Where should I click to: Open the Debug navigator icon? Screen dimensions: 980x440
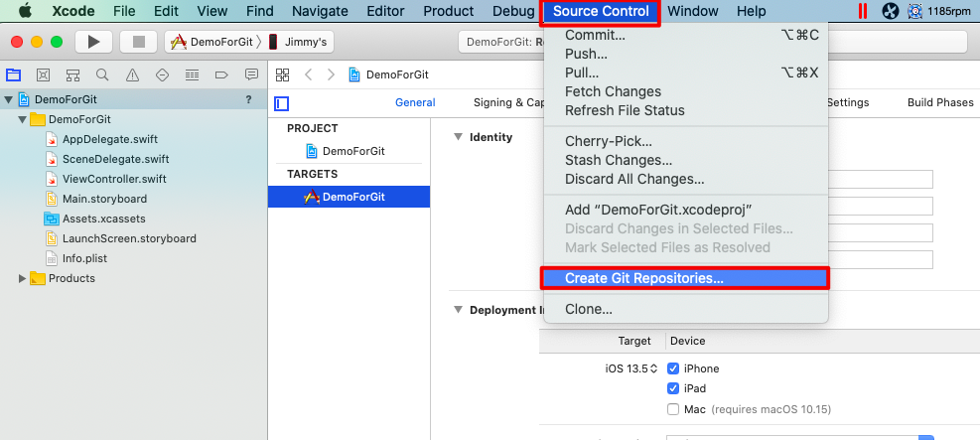(x=192, y=75)
